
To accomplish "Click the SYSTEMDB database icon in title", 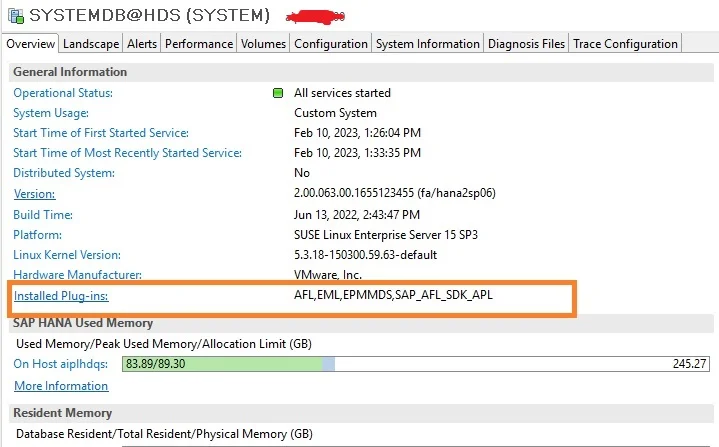I will coord(16,16).
